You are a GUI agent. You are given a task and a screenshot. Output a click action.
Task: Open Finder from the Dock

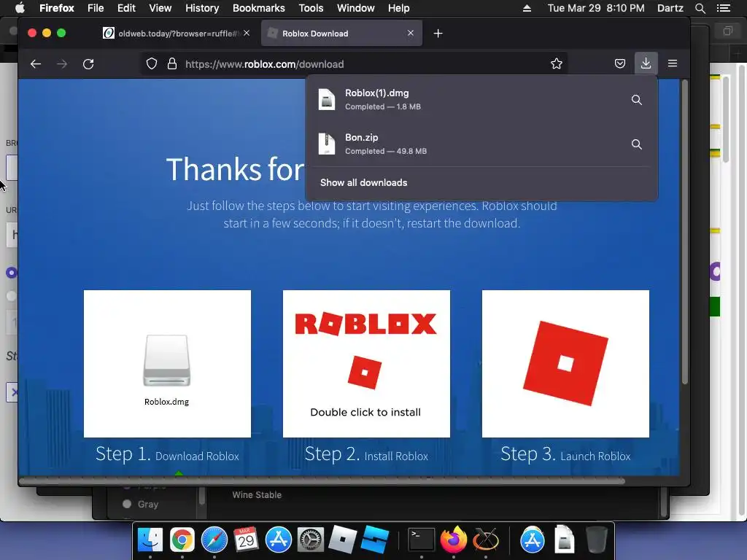click(x=150, y=540)
